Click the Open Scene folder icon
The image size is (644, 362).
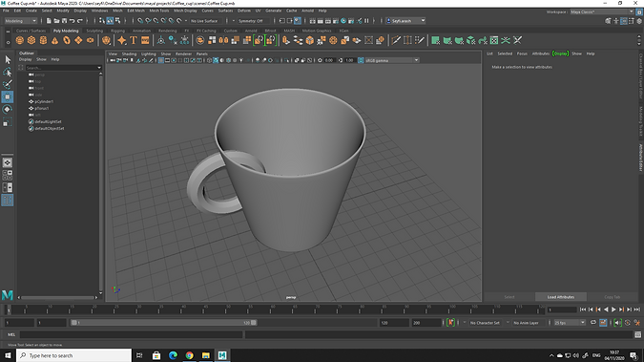pyautogui.click(x=56, y=21)
